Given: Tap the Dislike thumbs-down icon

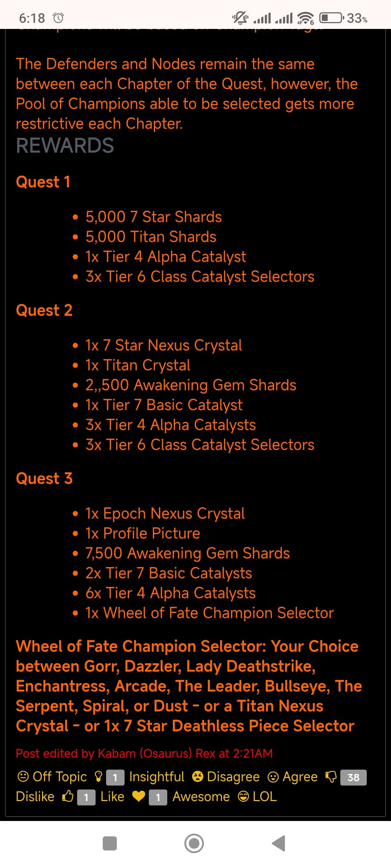Looking at the screenshot, I should (x=331, y=777).
